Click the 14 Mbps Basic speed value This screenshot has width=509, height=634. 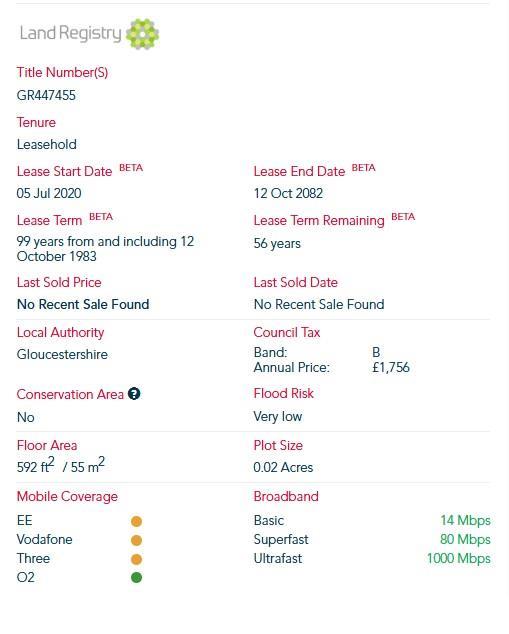point(465,520)
